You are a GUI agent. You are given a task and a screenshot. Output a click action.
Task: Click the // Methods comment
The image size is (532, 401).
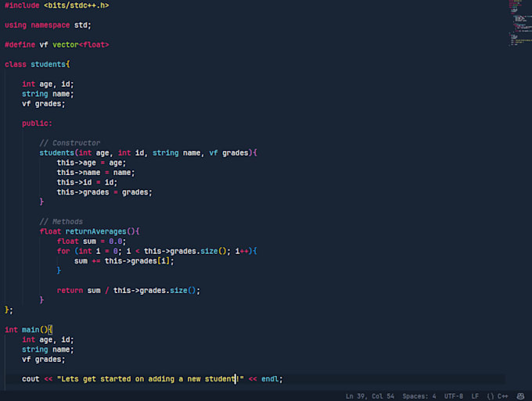coord(61,222)
